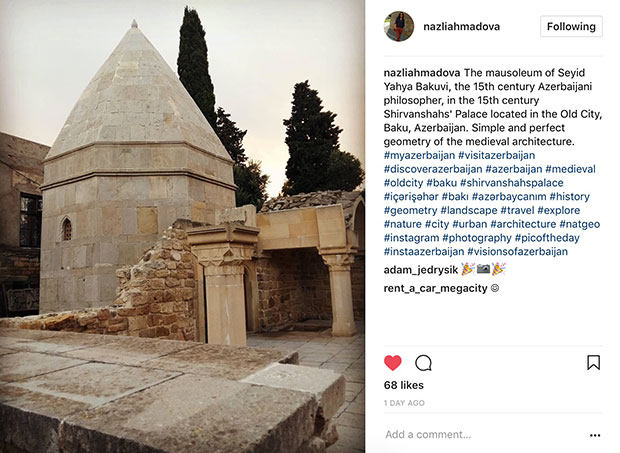
Task: Visit rent_a_car_megacity commenter profile
Action: point(435,288)
